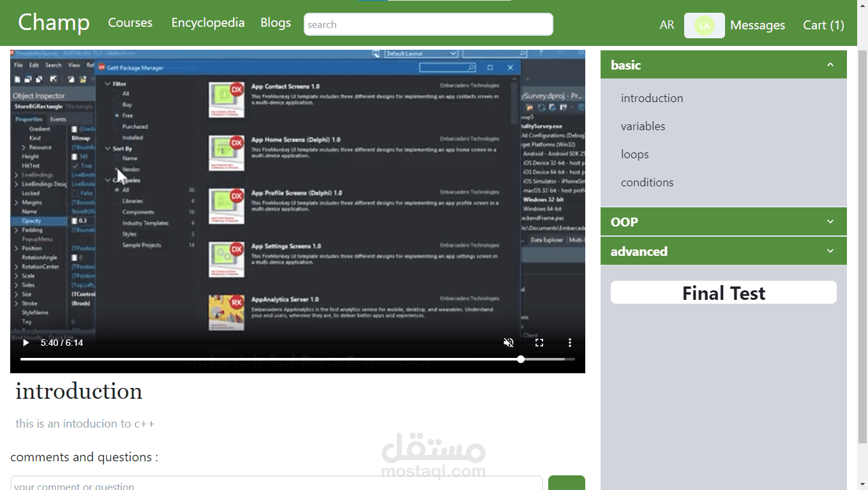Open the Courses menu item
The height and width of the screenshot is (490, 868).
click(130, 22)
